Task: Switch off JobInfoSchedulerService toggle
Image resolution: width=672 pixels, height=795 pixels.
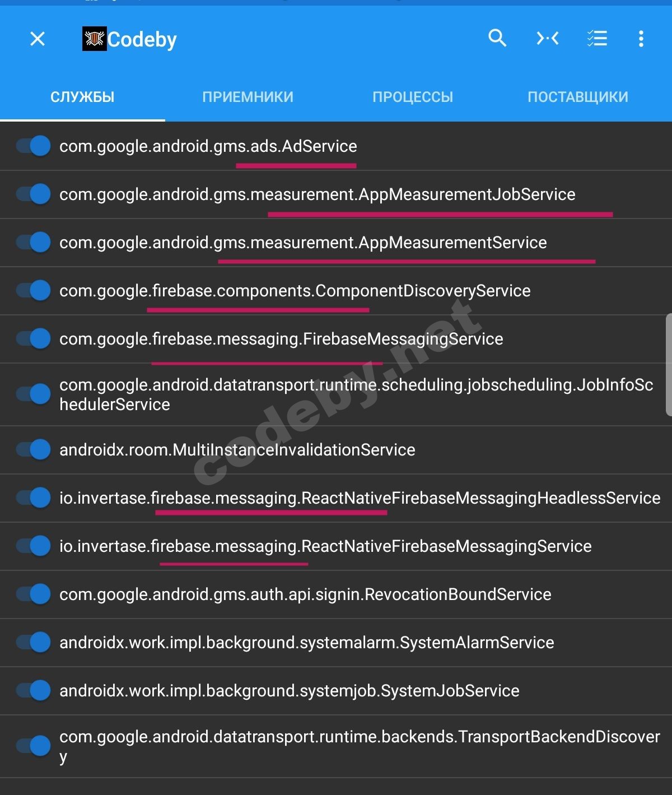Action: 34,394
